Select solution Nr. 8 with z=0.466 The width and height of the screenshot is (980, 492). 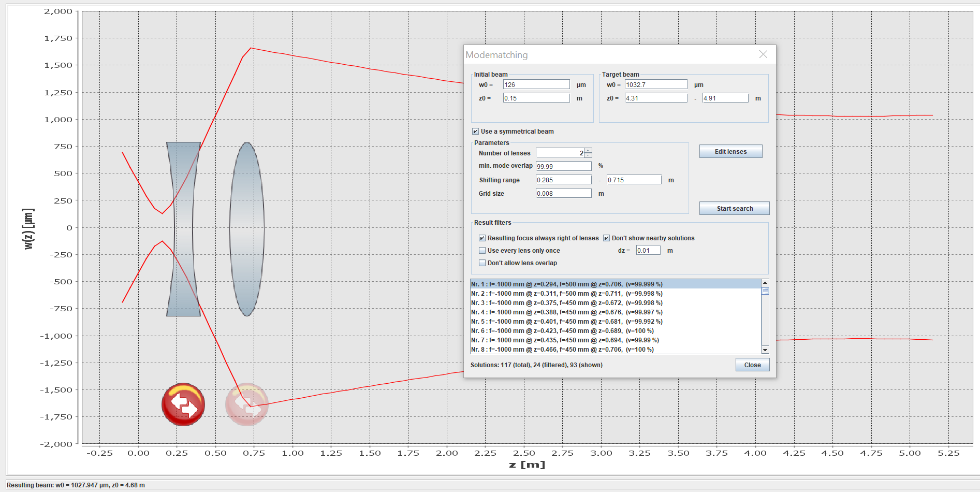point(616,350)
